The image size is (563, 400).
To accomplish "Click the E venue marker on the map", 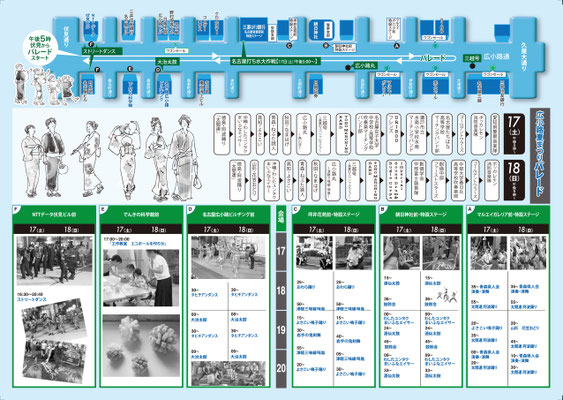I will [130, 68].
